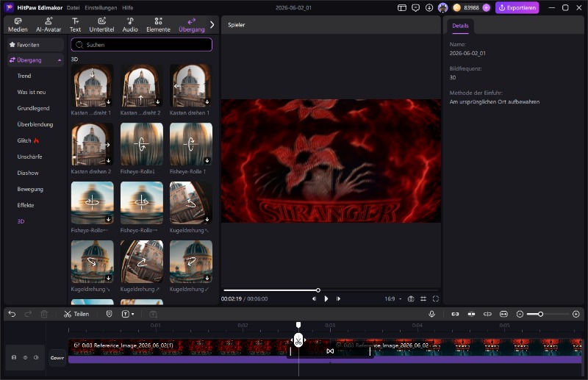Open the Datei menu
The image size is (588, 380).
(x=73, y=7)
